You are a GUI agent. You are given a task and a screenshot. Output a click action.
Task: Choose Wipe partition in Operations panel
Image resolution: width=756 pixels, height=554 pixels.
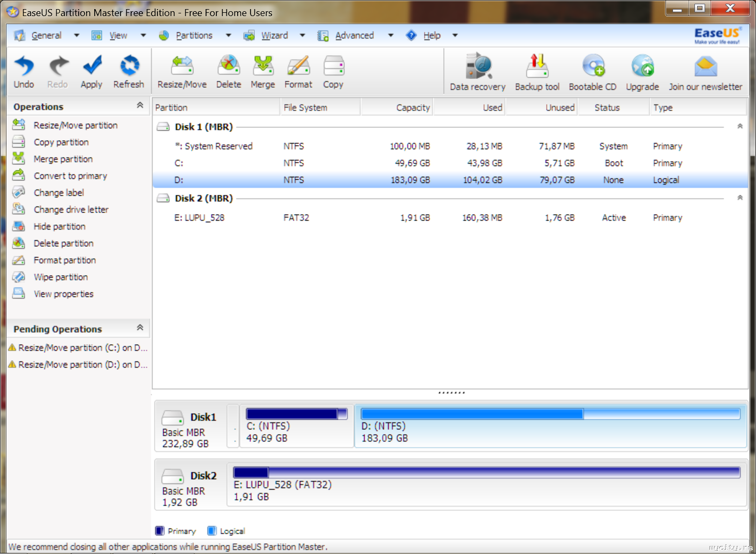[x=50, y=277]
